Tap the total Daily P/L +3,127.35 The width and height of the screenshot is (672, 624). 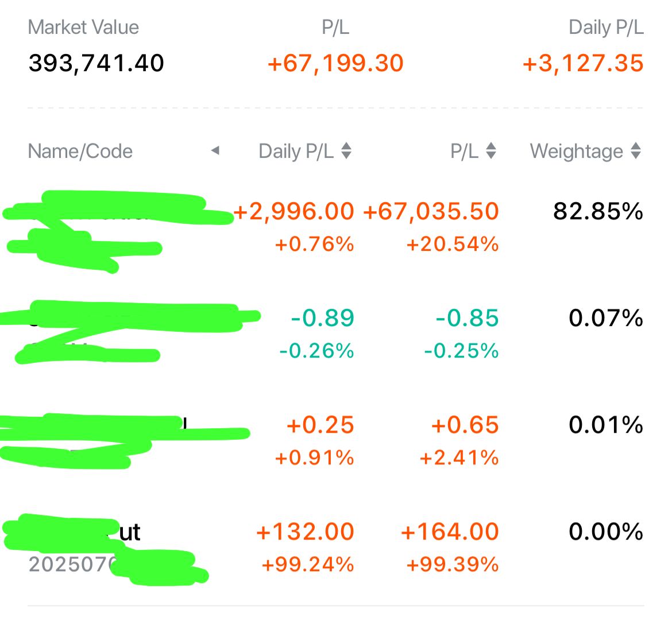(x=583, y=63)
